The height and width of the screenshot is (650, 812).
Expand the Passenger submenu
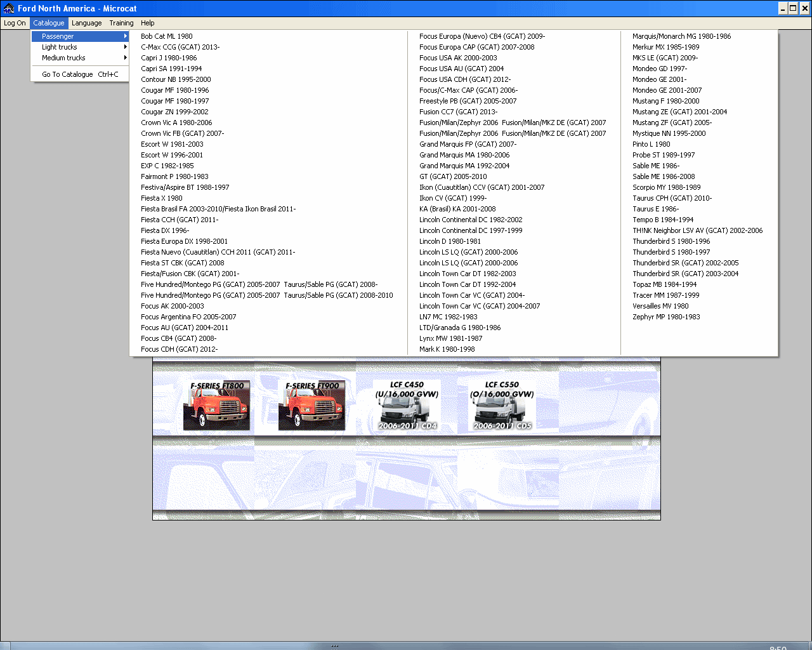[81, 36]
